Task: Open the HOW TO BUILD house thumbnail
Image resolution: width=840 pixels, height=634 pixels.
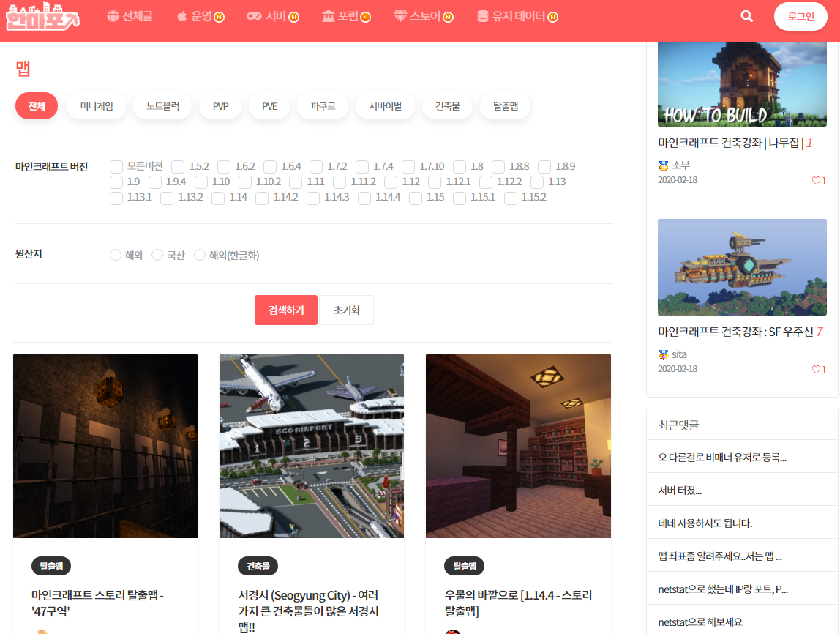Action: pos(742,84)
